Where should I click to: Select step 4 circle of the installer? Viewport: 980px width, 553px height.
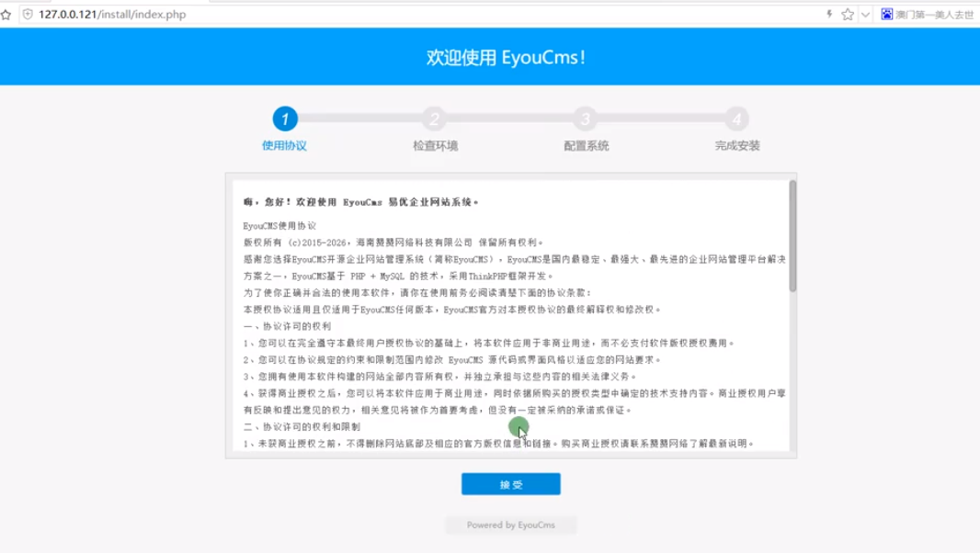(x=737, y=118)
